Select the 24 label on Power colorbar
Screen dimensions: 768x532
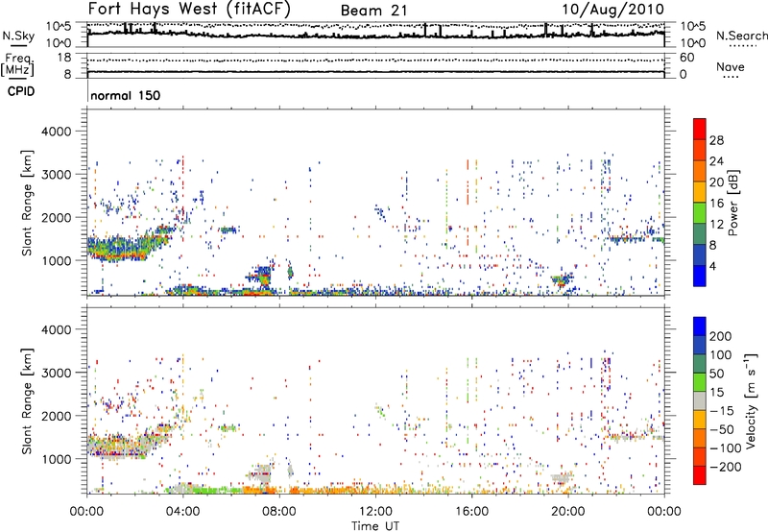(x=716, y=161)
